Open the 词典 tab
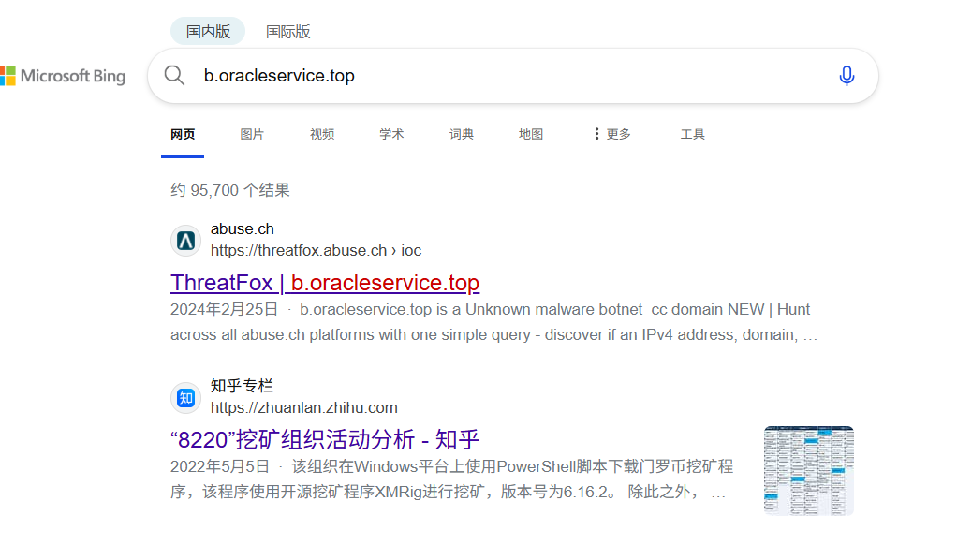957x560 pixels. point(461,134)
